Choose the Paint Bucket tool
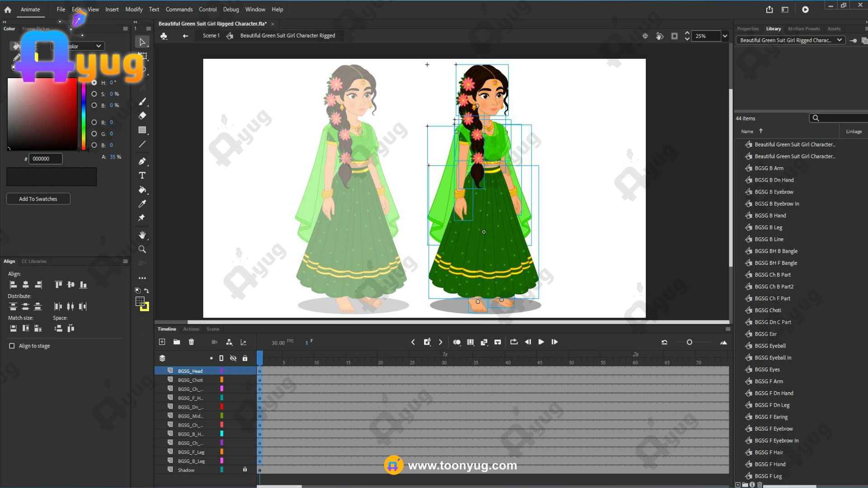The height and width of the screenshot is (488, 868). point(142,190)
